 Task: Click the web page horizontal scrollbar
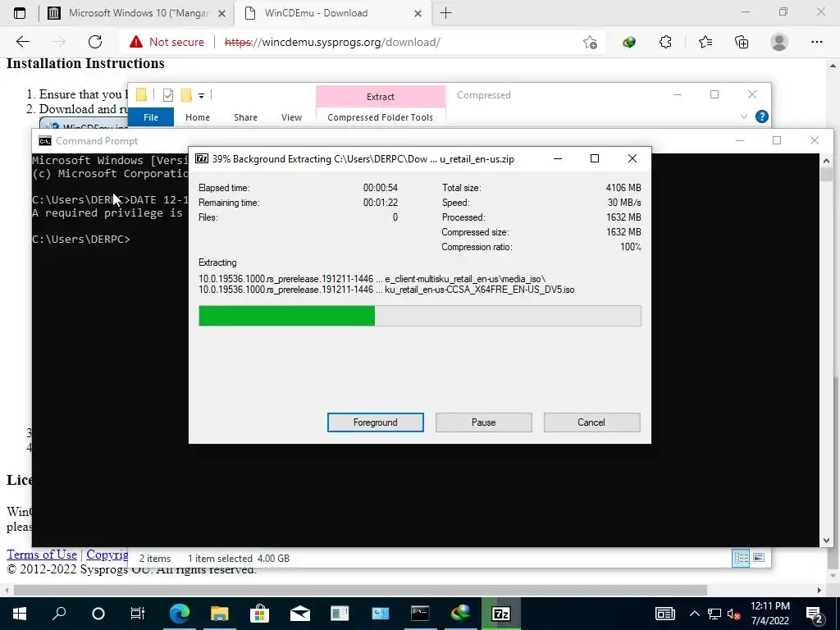pos(360,591)
